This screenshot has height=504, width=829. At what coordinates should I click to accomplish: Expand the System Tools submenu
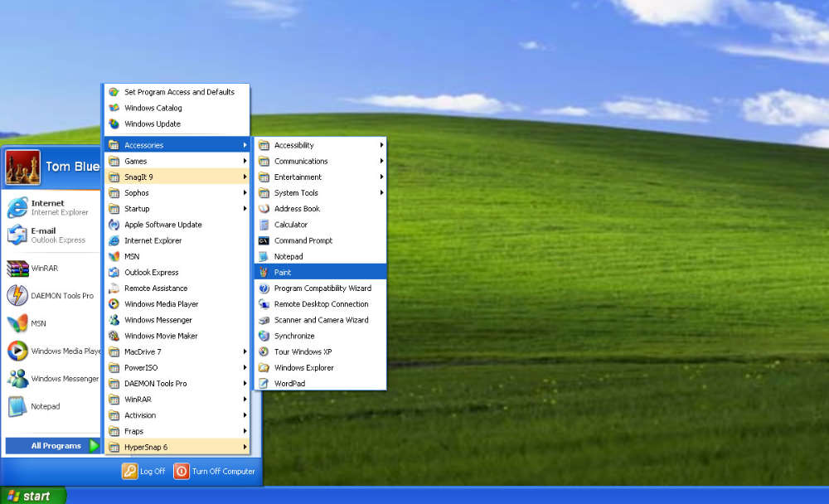click(x=297, y=192)
